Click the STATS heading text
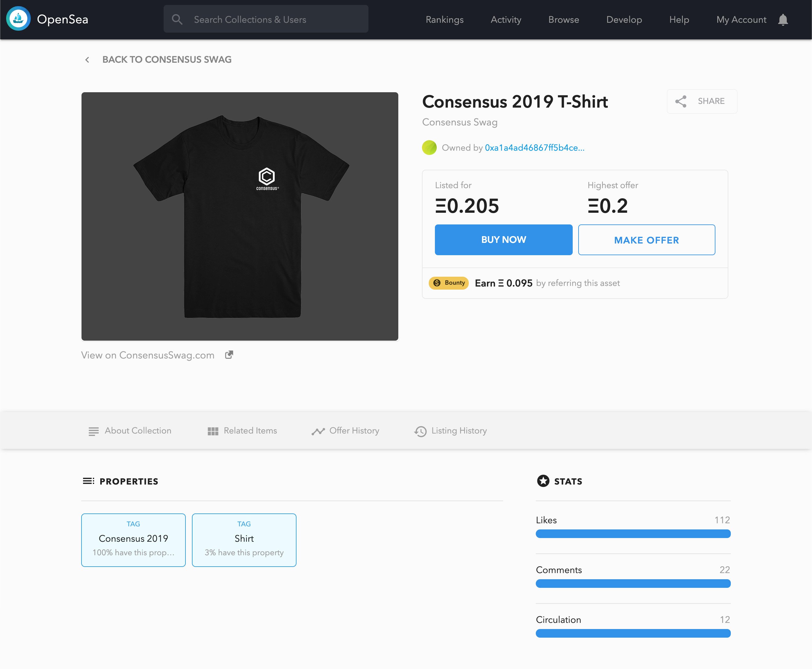812x669 pixels. tap(568, 481)
